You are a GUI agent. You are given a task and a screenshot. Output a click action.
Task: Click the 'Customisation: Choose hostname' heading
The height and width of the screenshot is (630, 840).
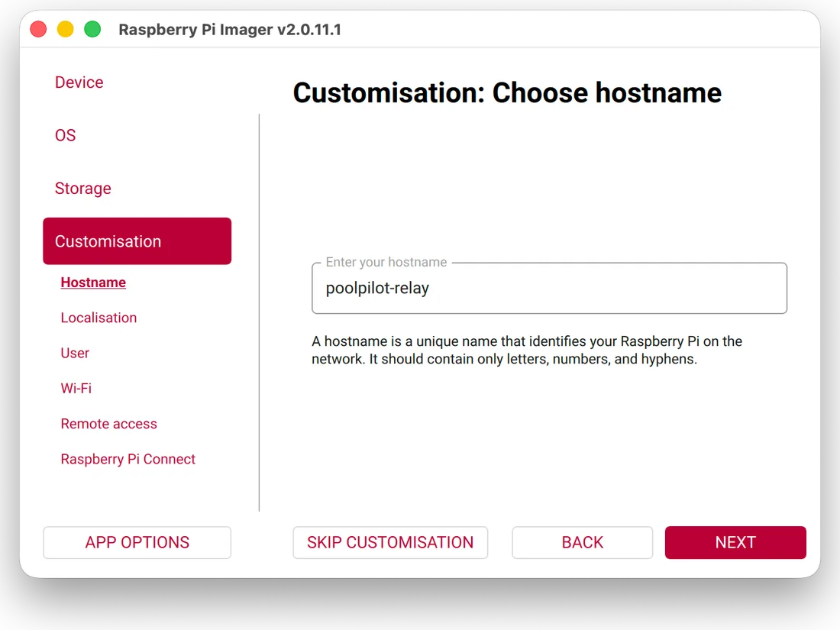click(x=507, y=92)
